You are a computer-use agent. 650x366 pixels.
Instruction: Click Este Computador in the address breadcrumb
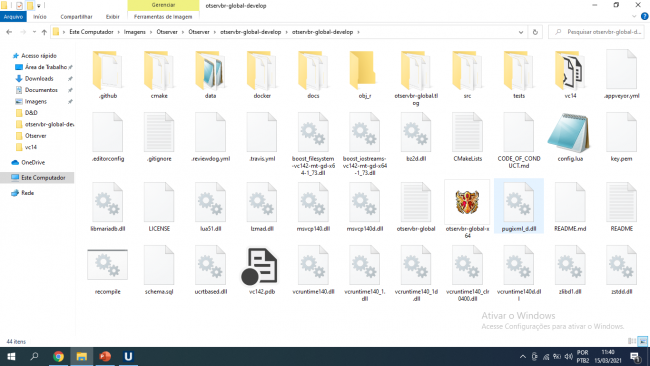point(91,32)
